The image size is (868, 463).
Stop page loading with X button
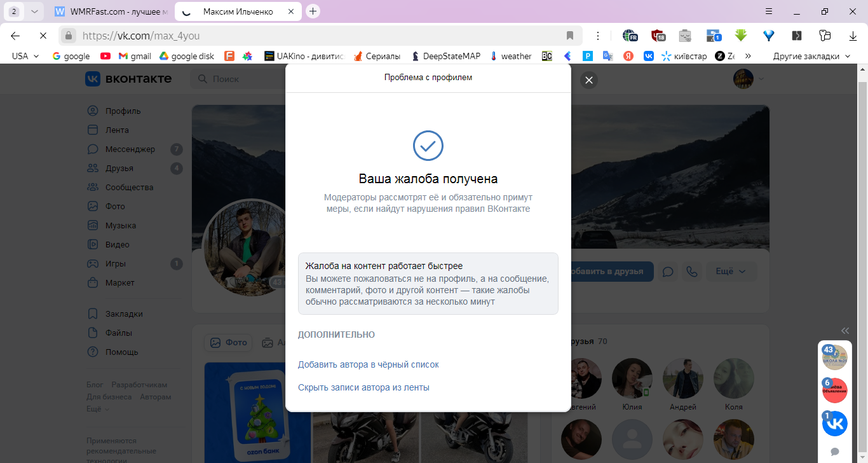[x=42, y=36]
